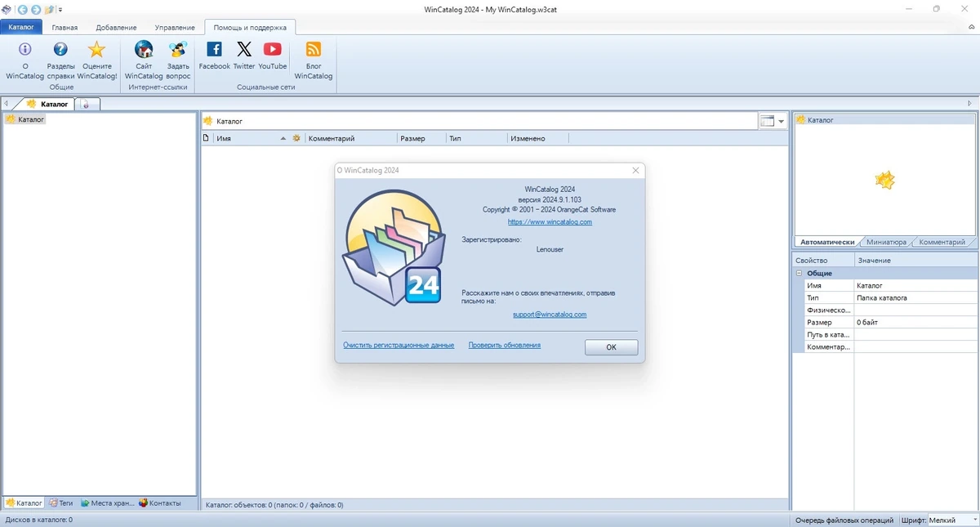
Task: Click the back arrow in quick access toolbar
Action: tap(22, 9)
